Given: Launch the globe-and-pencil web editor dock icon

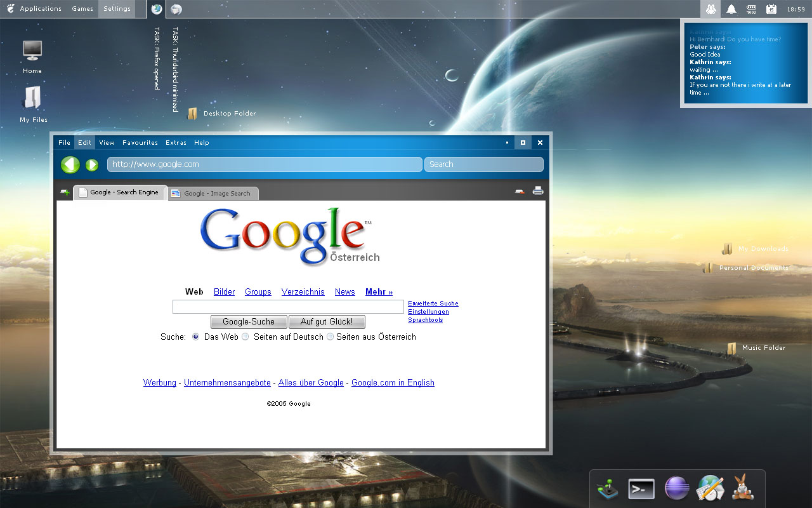Looking at the screenshot, I should pos(710,488).
